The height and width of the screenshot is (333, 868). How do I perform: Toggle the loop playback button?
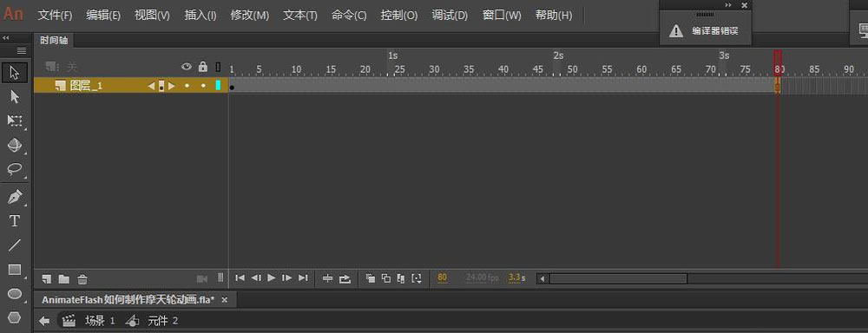(345, 278)
